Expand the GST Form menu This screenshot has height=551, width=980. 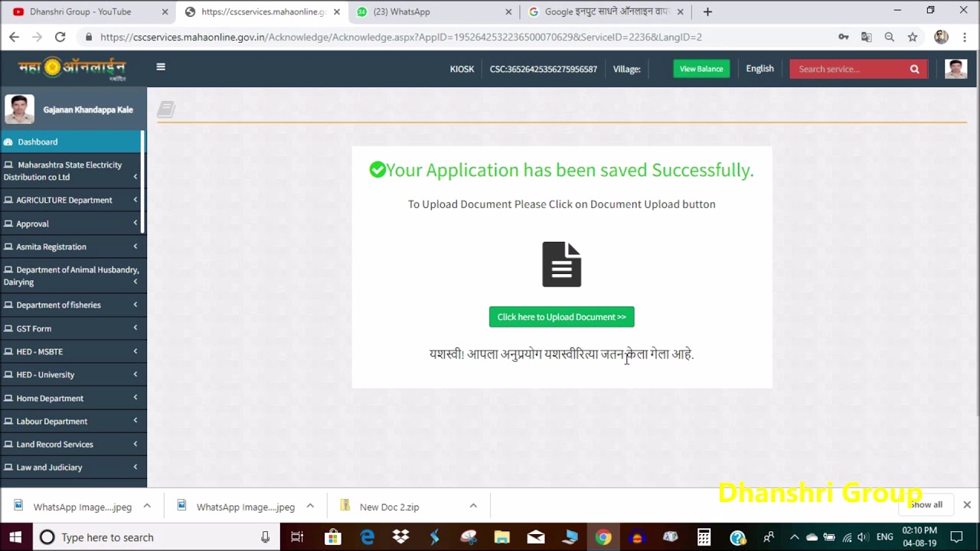73,328
